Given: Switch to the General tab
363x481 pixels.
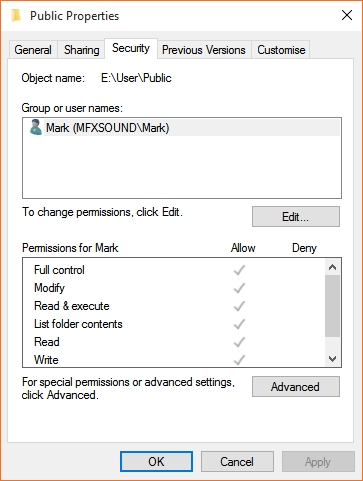Looking at the screenshot, I should pyautogui.click(x=33, y=50).
